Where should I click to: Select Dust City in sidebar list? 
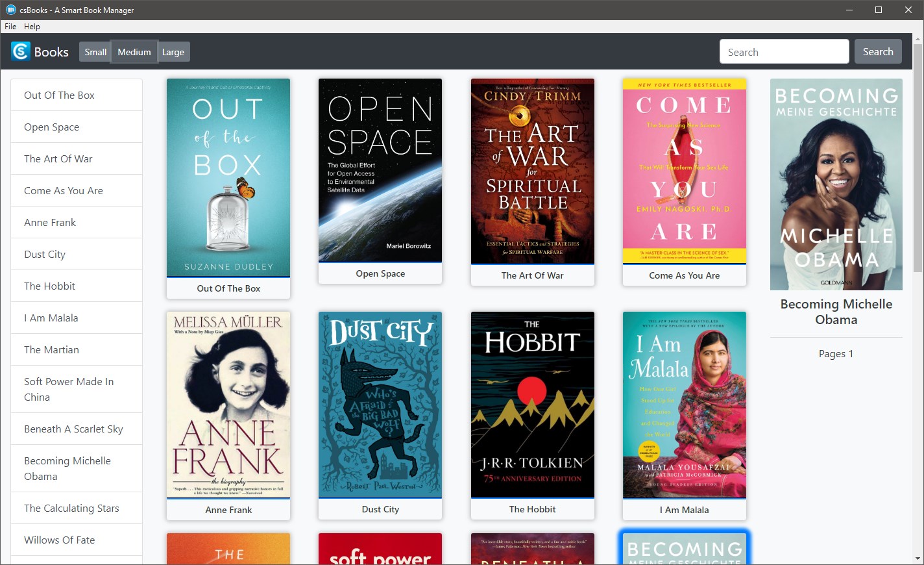click(x=77, y=254)
